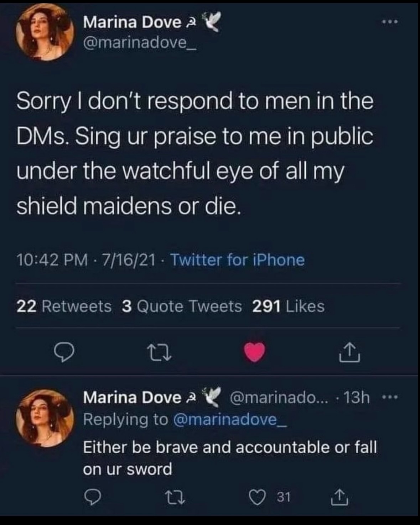
Task: Share the 'brave and accountable' reply tweet
Action: (x=339, y=498)
